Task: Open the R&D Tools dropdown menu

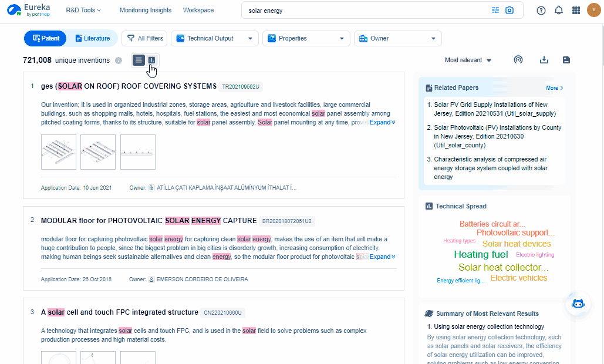Action: coord(83,10)
